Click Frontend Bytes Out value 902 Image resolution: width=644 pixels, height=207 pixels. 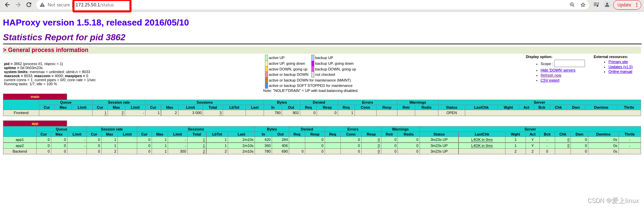[296, 113]
